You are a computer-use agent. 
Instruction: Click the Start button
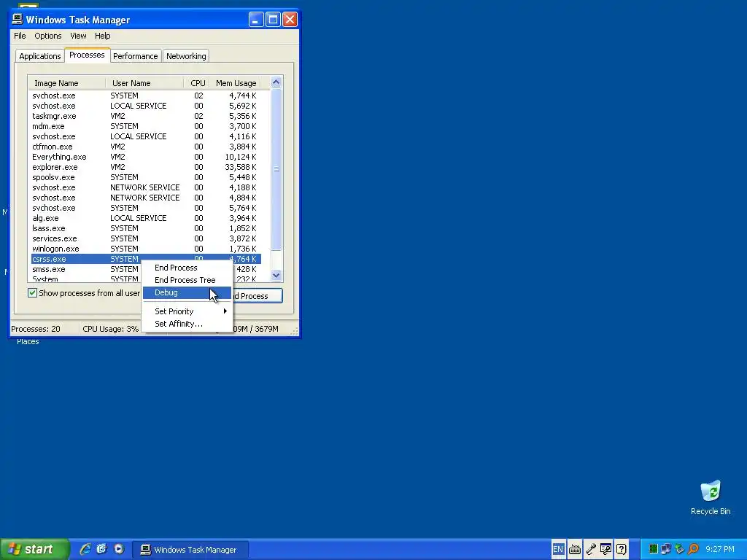(35, 549)
